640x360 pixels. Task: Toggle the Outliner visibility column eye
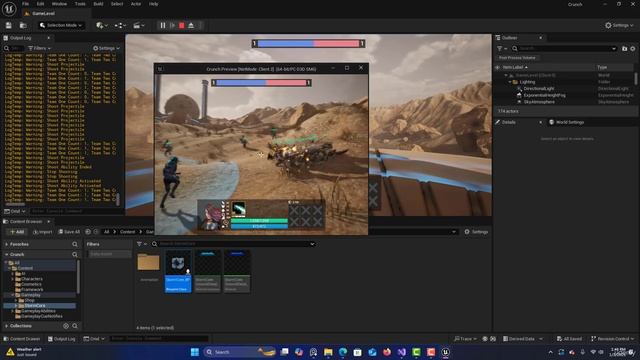(497, 67)
